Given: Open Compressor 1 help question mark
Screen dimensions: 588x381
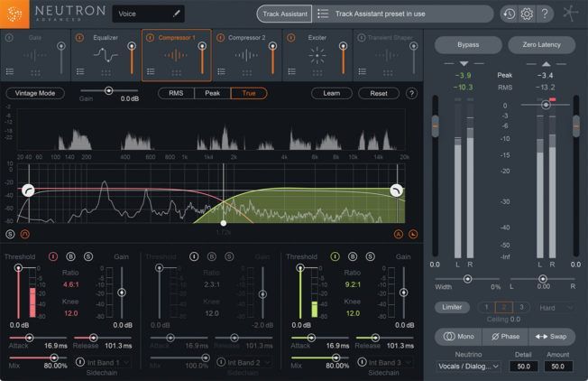Looking at the screenshot, I should click(x=411, y=93).
